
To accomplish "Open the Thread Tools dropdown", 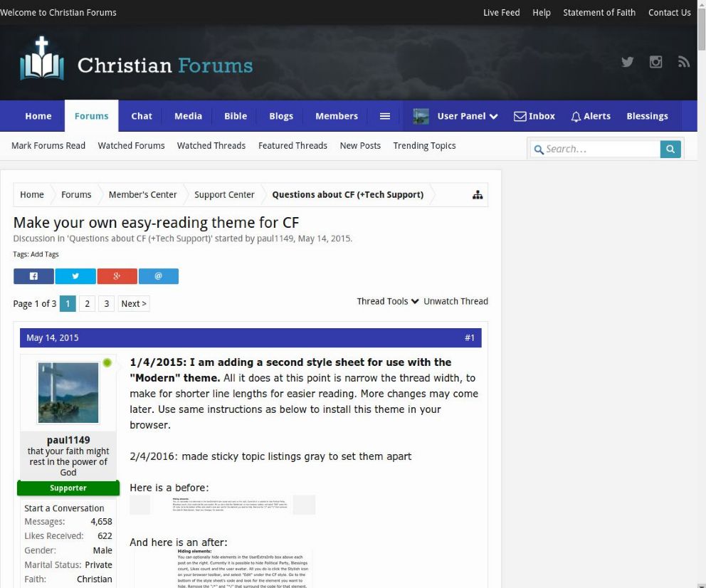I will coord(386,301).
